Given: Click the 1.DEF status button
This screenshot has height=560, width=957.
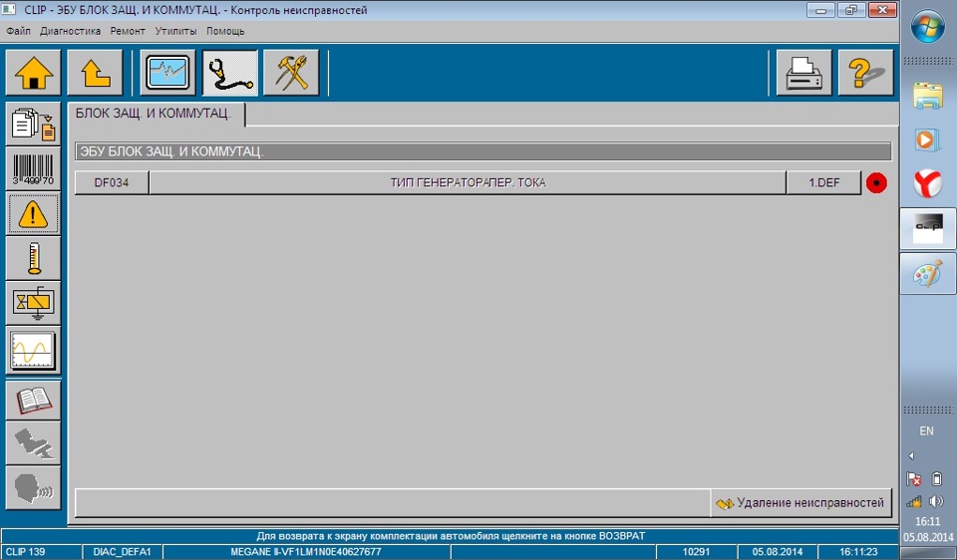Looking at the screenshot, I should pyautogui.click(x=824, y=183).
